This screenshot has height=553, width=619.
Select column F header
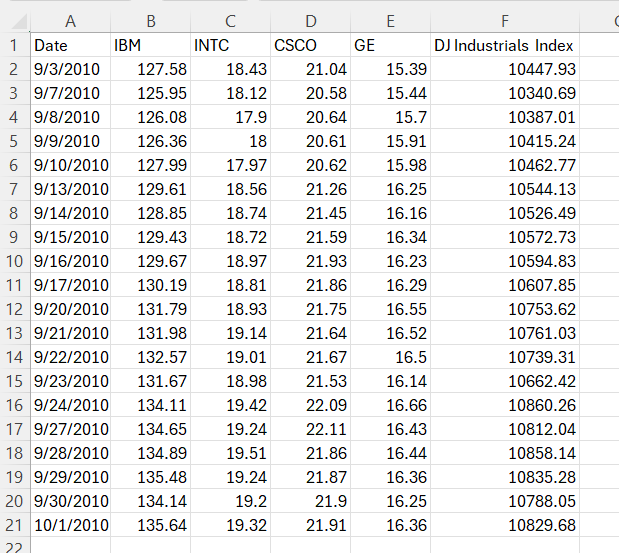point(505,21)
